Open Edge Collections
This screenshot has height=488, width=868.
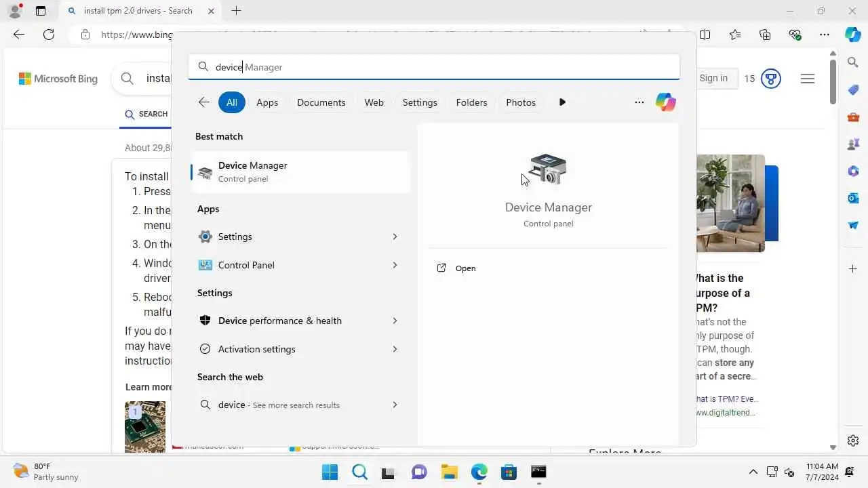pos(765,35)
